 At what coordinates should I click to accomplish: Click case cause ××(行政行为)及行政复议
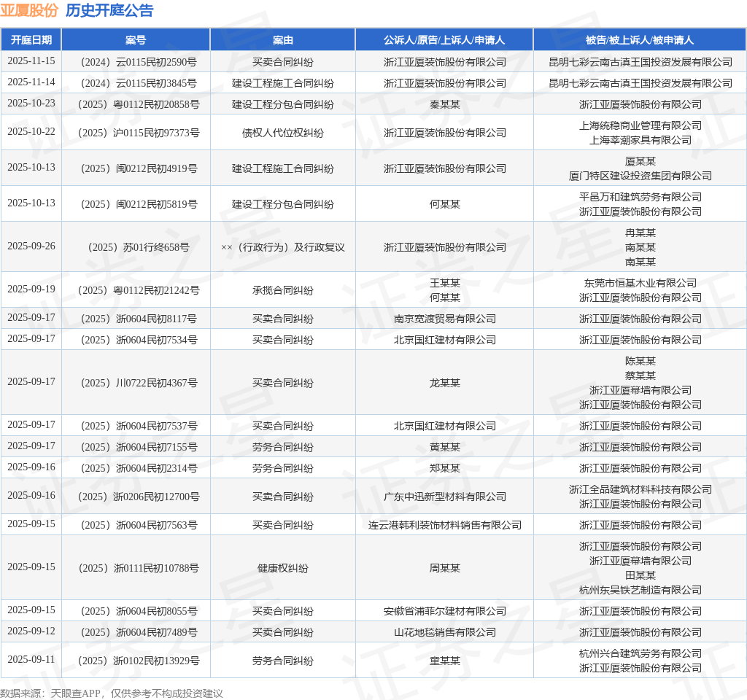tap(282, 247)
